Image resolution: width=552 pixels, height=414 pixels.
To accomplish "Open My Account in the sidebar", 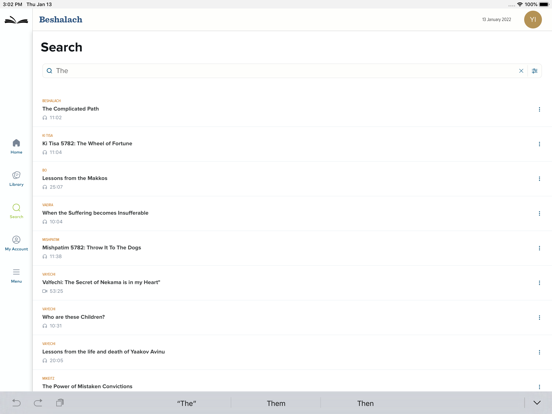I will click(x=16, y=243).
